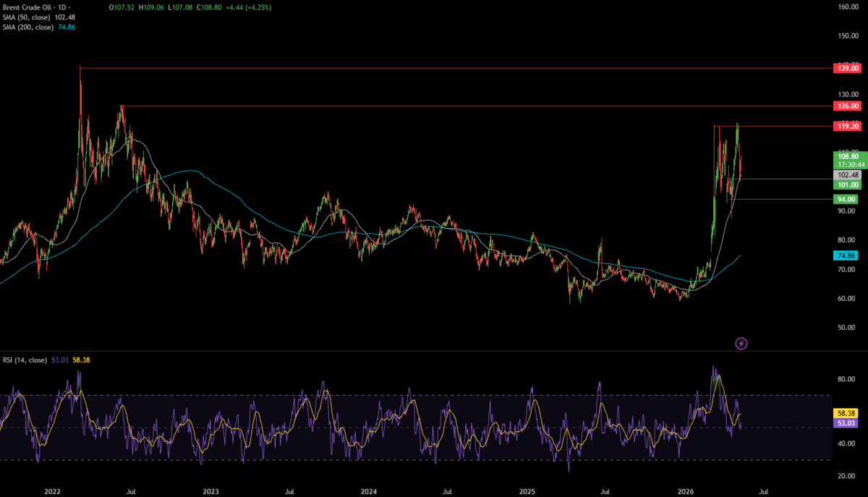This screenshot has width=868, height=497.
Task: Click the 60.00 price axis value
Action: (848, 299)
